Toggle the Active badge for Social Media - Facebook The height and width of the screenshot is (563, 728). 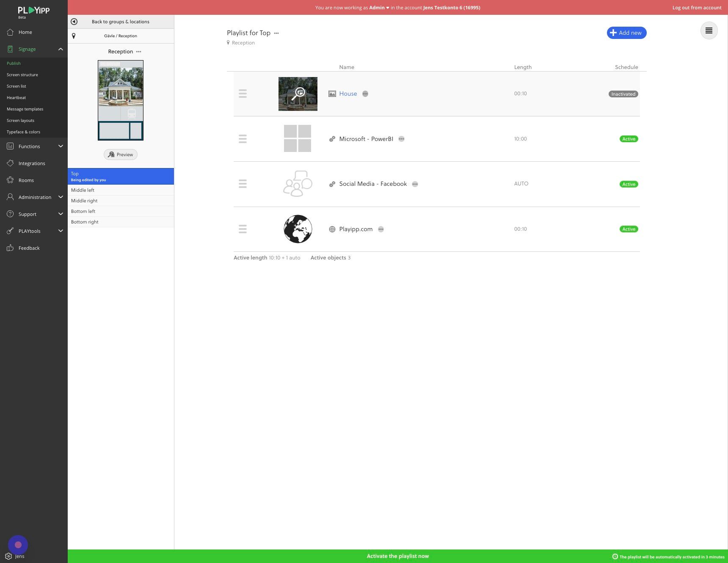click(x=629, y=184)
